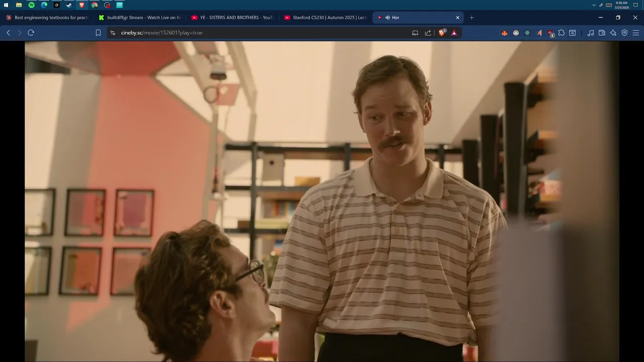Switch to Stanford CS230 lecture tab
Image resolution: width=644 pixels, height=362 pixels.
pos(325,18)
